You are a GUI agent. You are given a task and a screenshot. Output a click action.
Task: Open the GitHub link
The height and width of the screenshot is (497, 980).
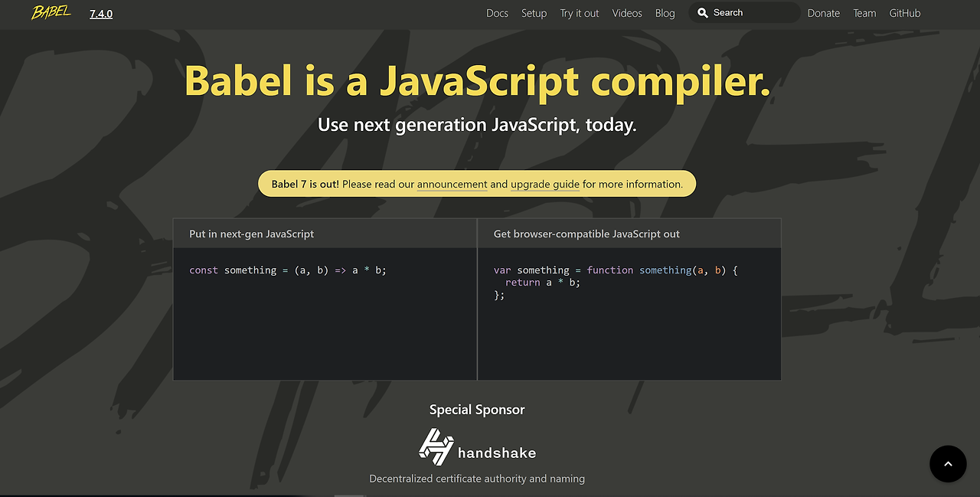905,13
